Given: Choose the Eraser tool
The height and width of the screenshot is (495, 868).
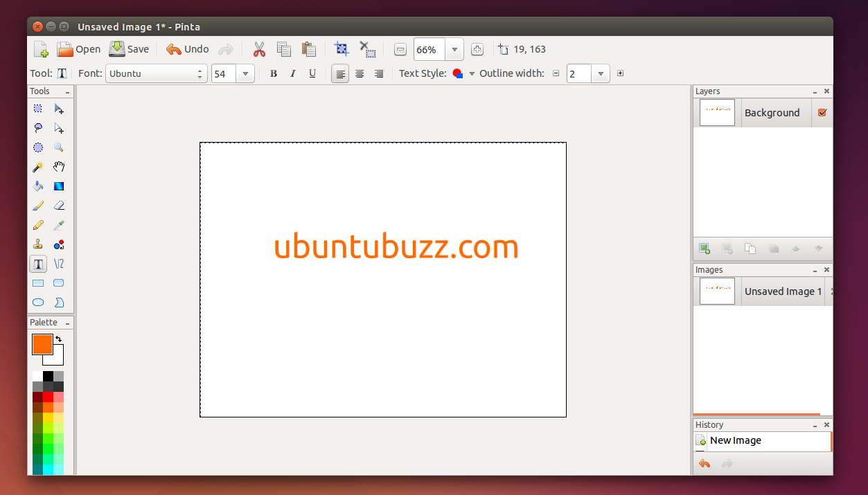Looking at the screenshot, I should pos(59,206).
